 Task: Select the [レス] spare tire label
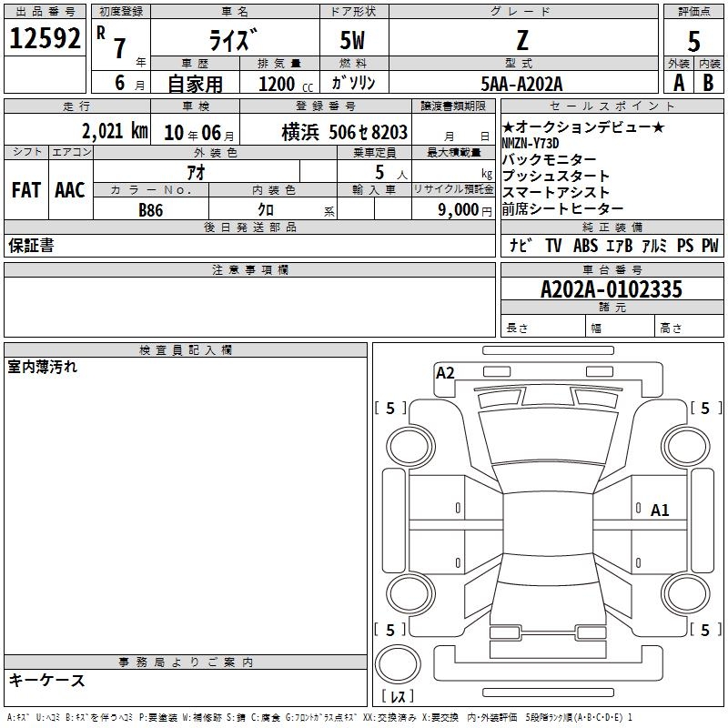point(398,696)
